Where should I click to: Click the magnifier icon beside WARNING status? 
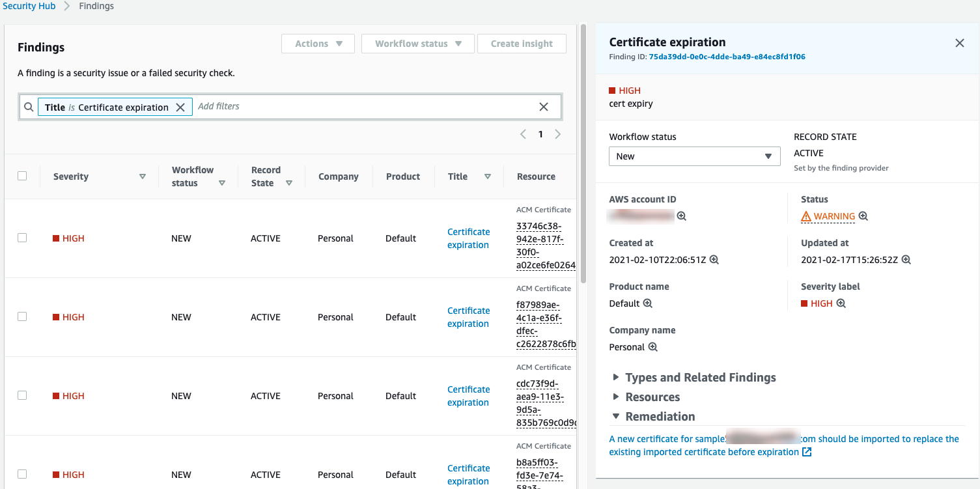pos(863,216)
